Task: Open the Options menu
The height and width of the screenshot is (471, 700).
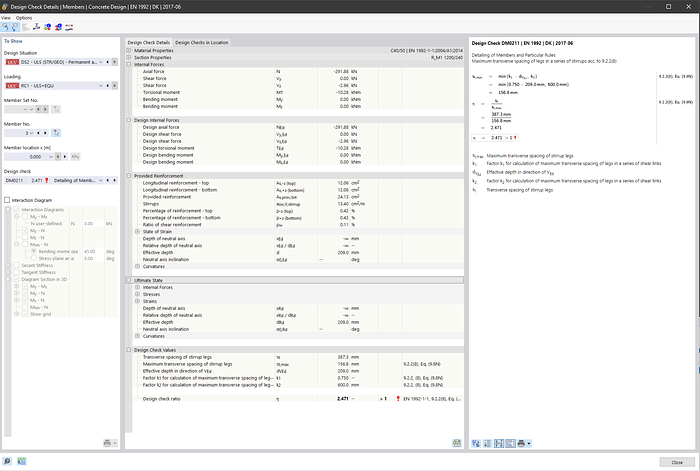Action: click(x=24, y=18)
